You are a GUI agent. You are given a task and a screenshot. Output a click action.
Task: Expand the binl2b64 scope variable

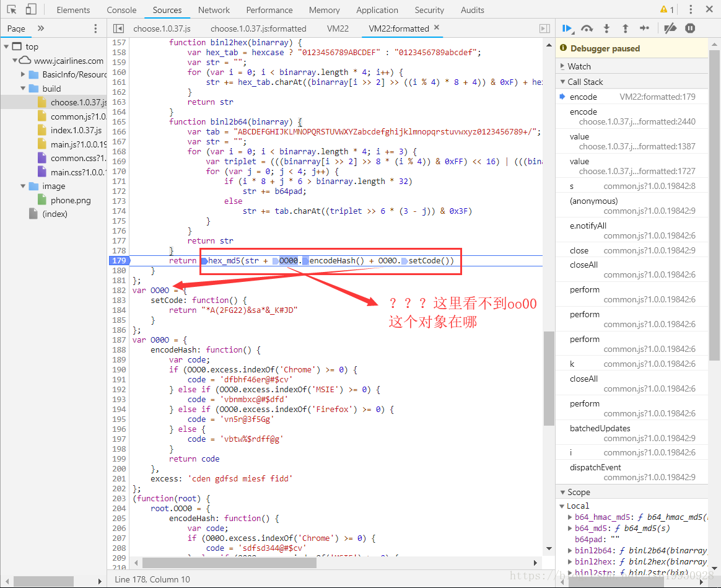[x=570, y=550]
